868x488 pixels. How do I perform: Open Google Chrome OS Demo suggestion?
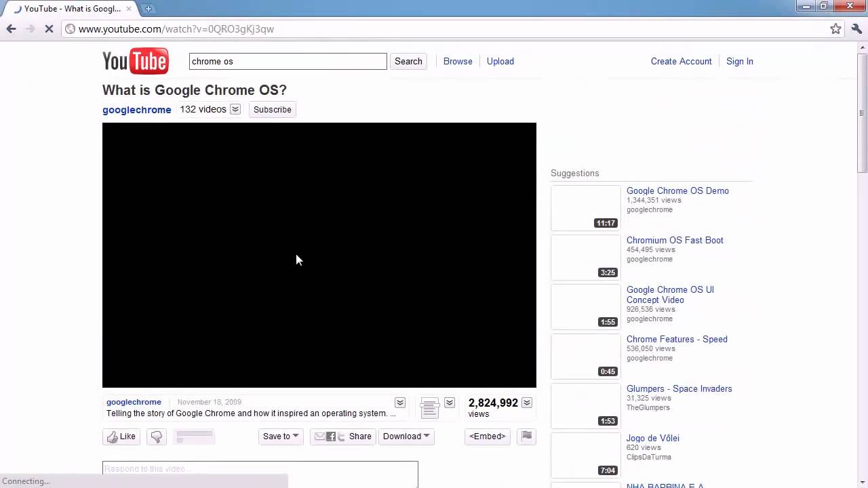(x=677, y=190)
